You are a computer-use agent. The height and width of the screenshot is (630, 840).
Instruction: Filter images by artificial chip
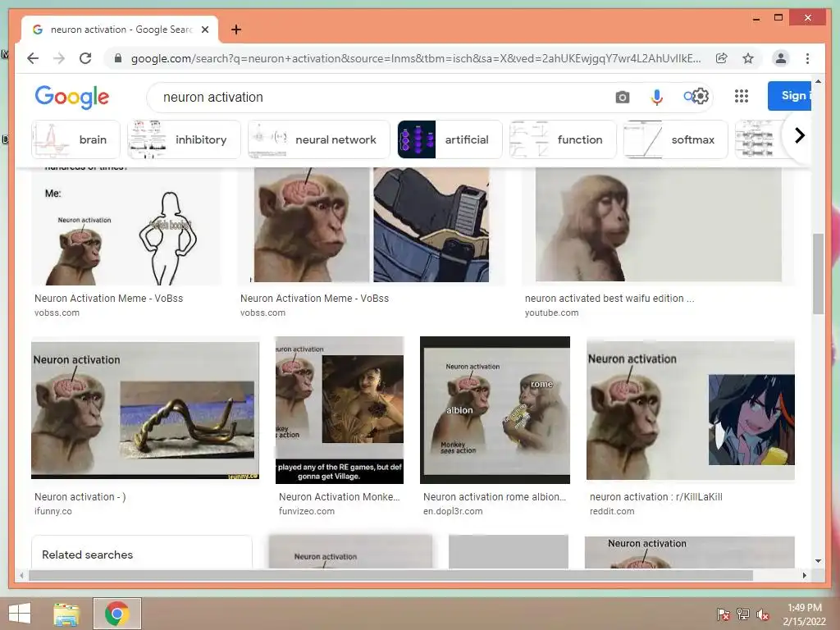[450, 139]
